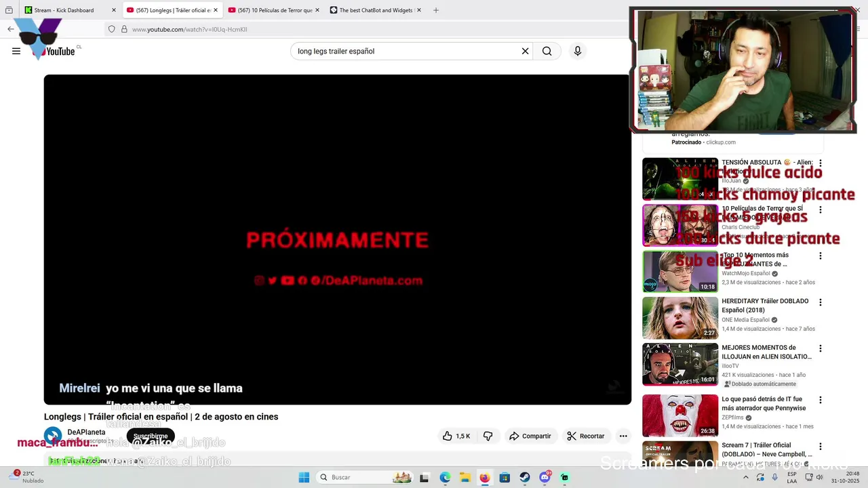Viewport: 868px width, 488px height.
Task: Open the Top 10 Momentos 10:18 thumbnail
Action: coord(680,271)
